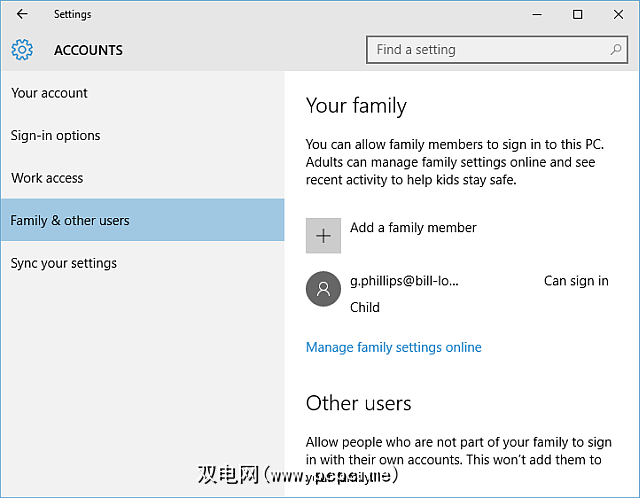
Task: Click the Child label under the account
Action: (x=365, y=307)
